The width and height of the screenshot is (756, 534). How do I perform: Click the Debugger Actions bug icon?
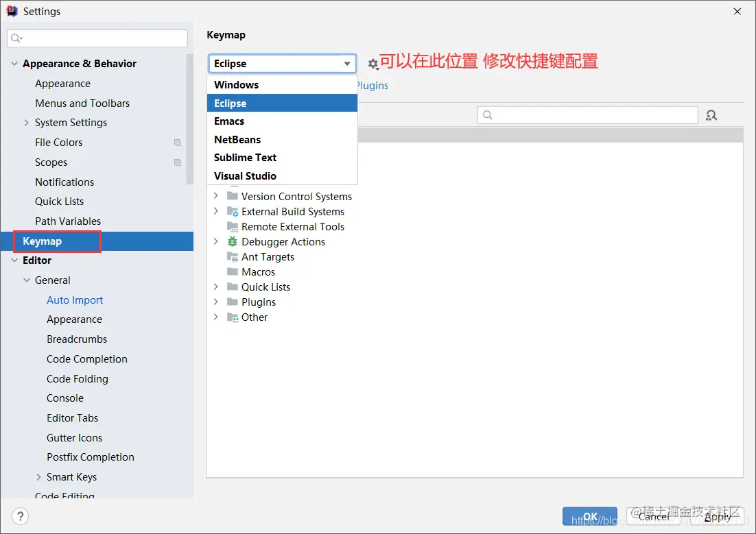coord(233,241)
